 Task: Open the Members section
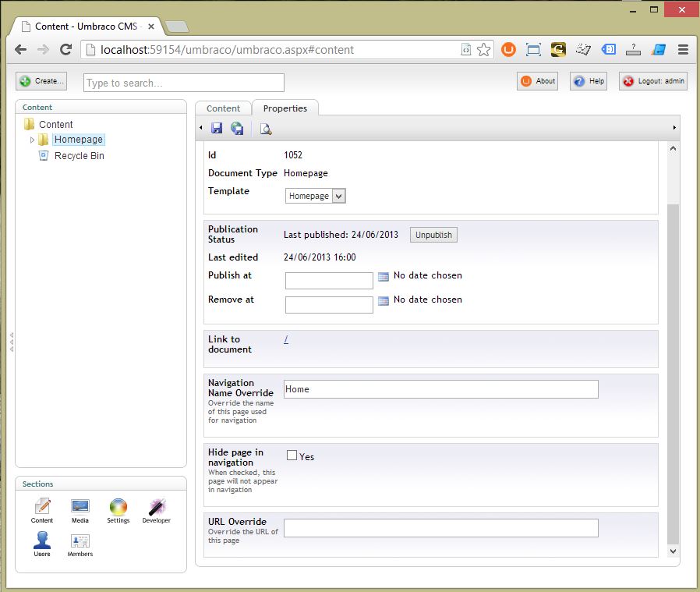[x=80, y=544]
